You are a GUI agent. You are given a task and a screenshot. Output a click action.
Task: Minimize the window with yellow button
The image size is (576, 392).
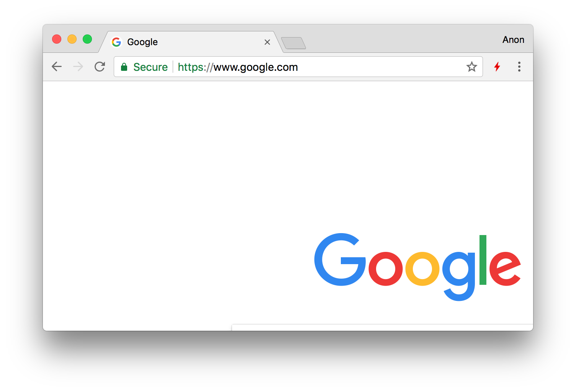(x=72, y=39)
